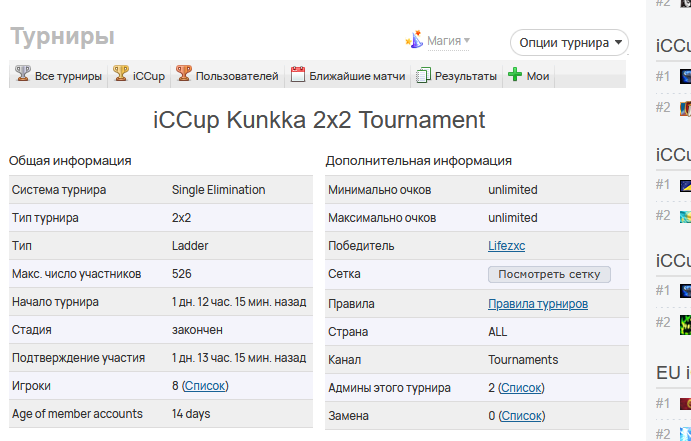Screen dimensions: 691x441
Task: Click the silver trophy icon
Action: click(22, 74)
